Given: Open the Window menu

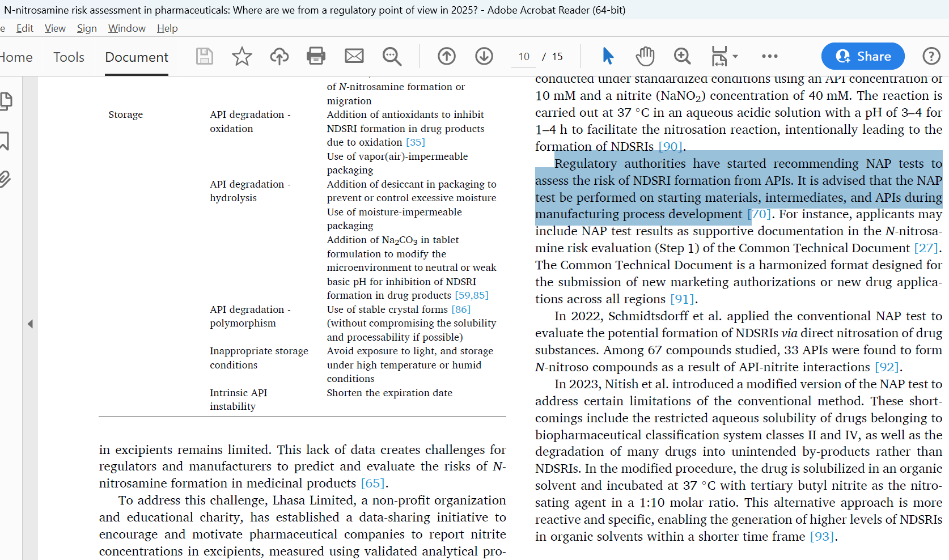Looking at the screenshot, I should coord(126,28).
